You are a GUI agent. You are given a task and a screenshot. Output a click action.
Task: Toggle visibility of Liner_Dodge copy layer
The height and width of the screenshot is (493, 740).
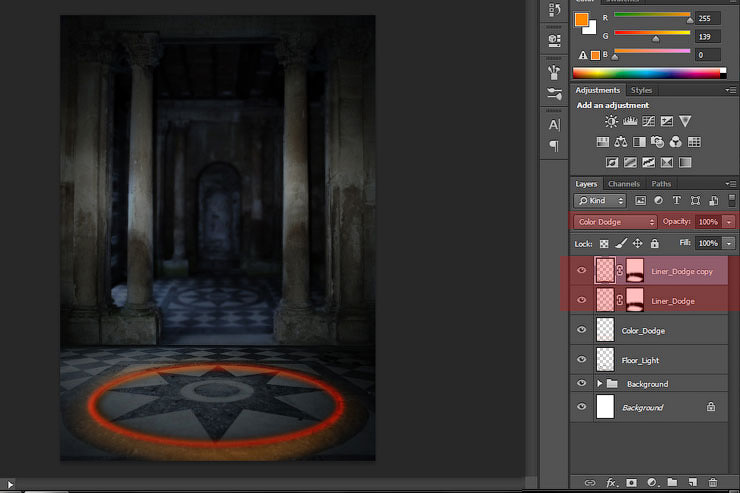tap(582, 270)
